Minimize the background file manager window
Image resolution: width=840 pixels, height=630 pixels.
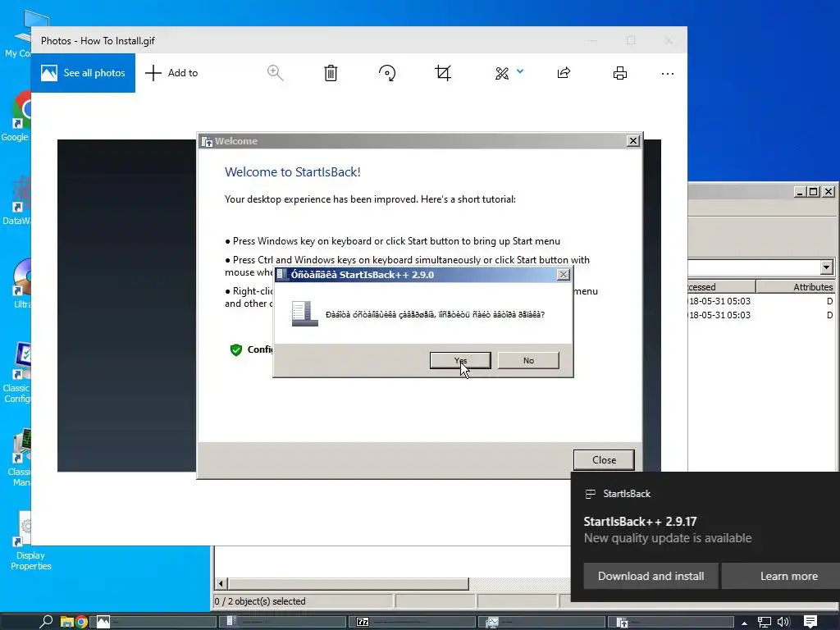pyautogui.click(x=799, y=191)
